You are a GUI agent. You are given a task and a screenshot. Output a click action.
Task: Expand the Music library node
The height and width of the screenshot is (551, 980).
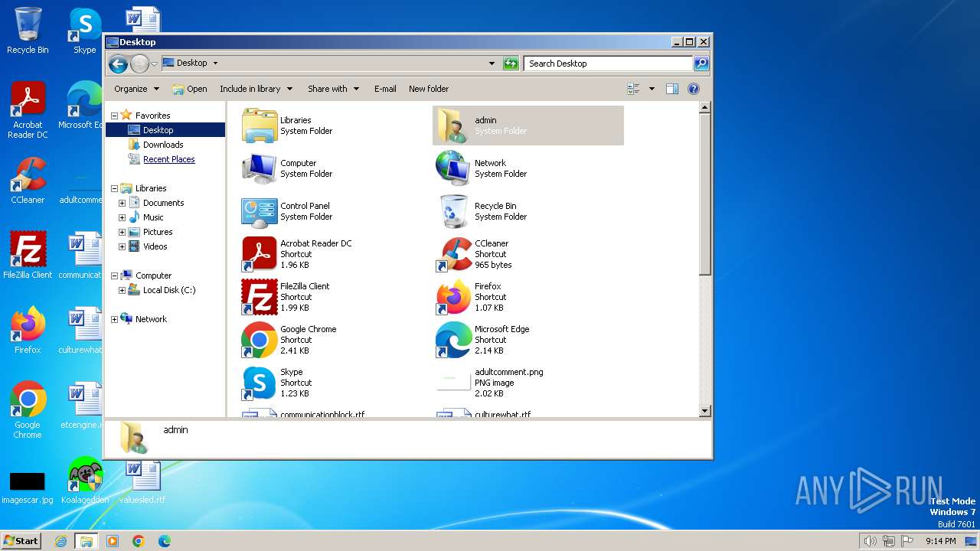click(x=122, y=217)
